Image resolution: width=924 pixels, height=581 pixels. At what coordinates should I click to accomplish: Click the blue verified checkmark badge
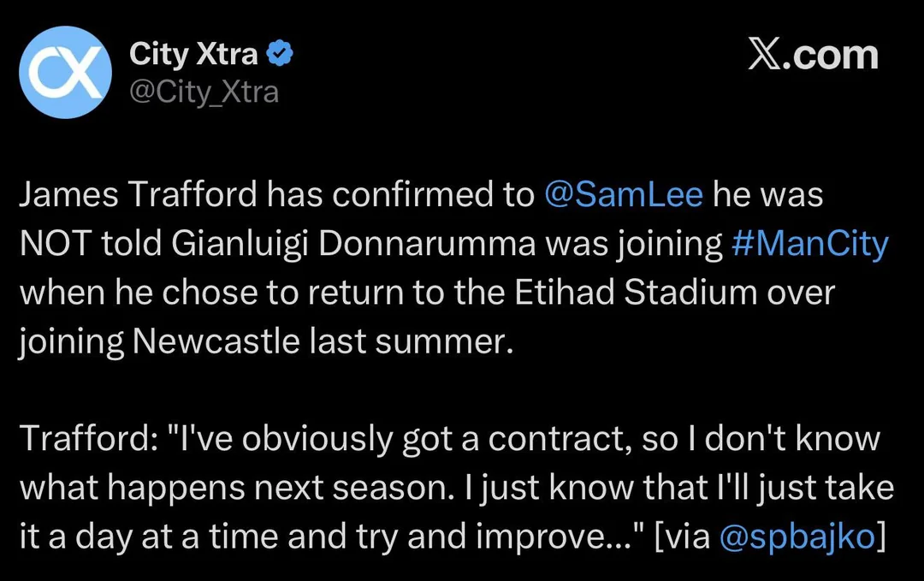[281, 55]
